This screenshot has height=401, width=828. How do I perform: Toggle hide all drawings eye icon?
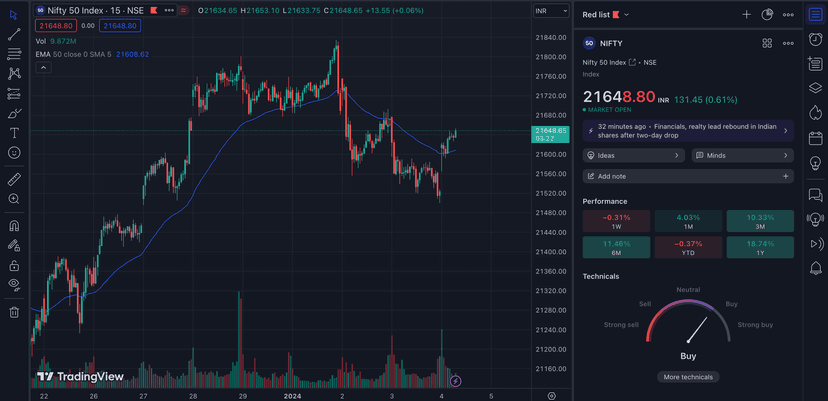pos(14,285)
